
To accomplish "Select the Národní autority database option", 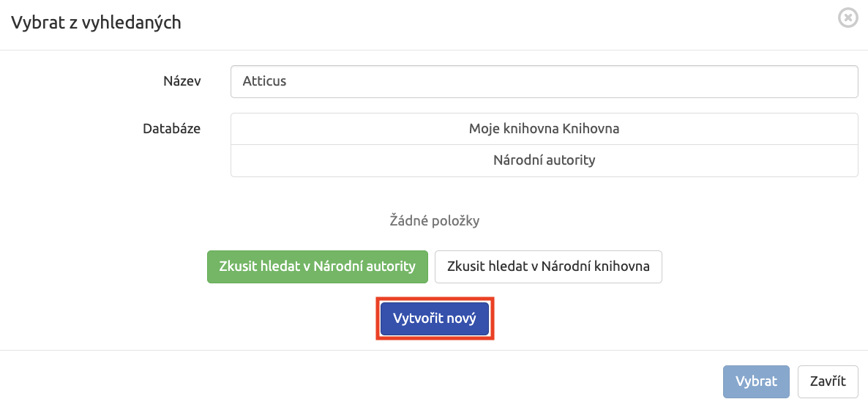I will point(545,160).
